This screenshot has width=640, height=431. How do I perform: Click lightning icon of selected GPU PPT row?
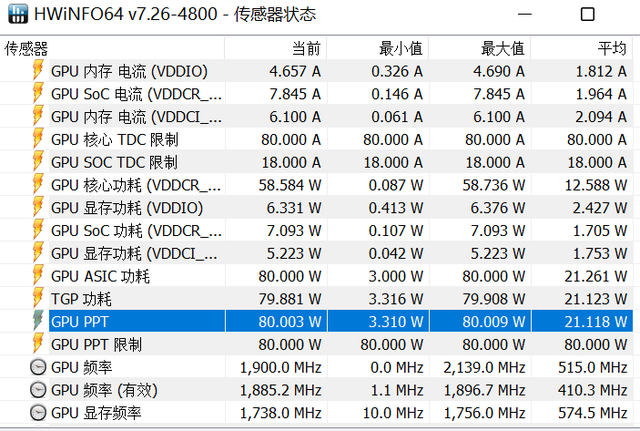click(38, 321)
